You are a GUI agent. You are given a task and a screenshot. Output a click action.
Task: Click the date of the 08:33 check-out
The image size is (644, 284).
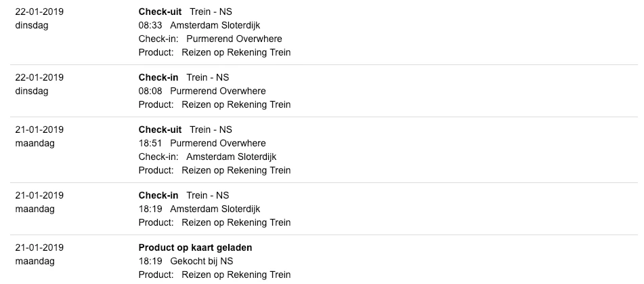(39, 12)
